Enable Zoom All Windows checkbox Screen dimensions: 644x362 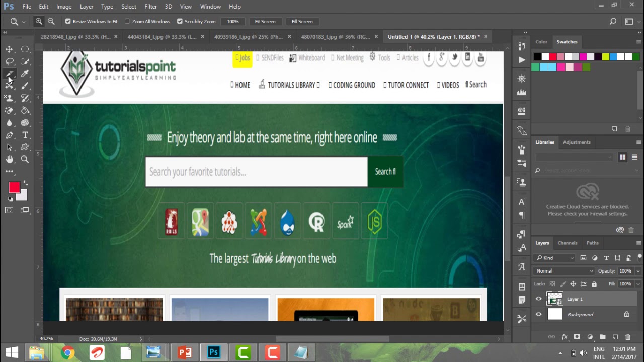coord(127,21)
